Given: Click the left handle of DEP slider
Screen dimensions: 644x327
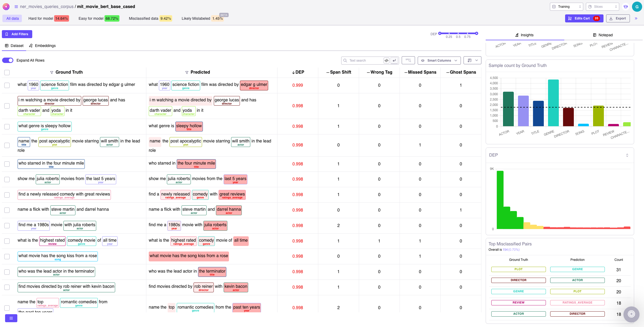Looking at the screenshot, I should tap(440, 33).
